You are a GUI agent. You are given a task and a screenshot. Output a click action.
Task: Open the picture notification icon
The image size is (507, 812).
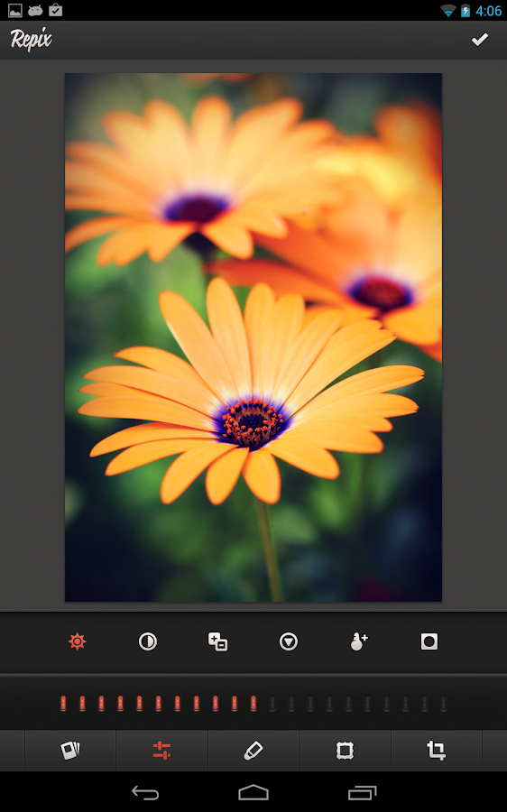[15, 10]
